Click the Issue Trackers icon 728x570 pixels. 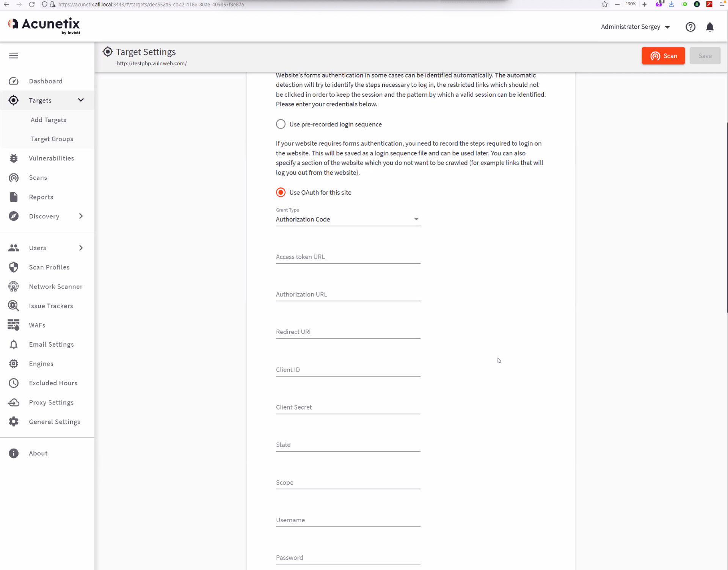coord(14,306)
